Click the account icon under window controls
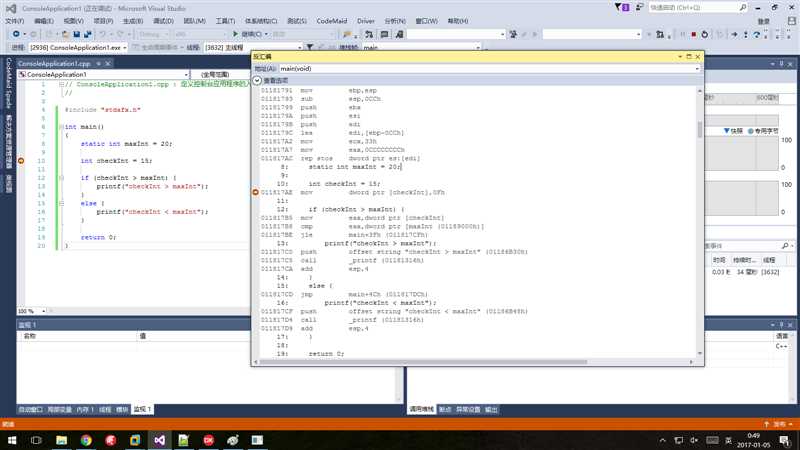The height and width of the screenshot is (450, 800). point(792,21)
